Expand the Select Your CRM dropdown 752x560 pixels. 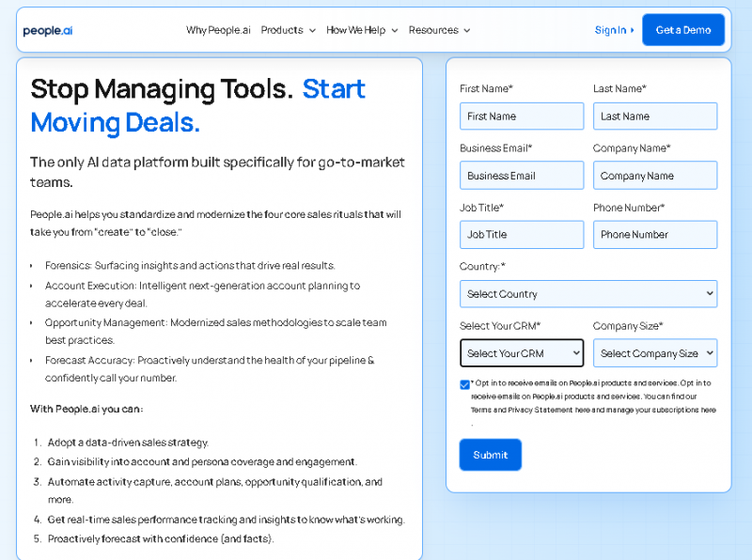pos(521,353)
